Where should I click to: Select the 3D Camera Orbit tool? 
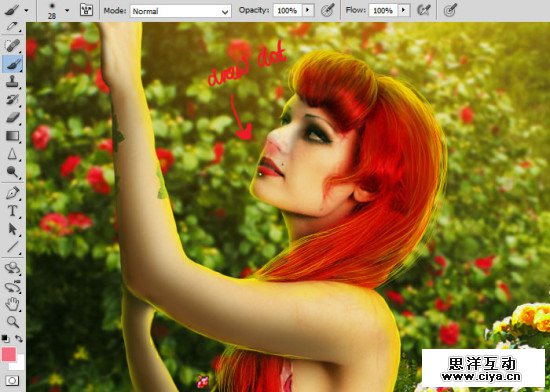click(12, 287)
